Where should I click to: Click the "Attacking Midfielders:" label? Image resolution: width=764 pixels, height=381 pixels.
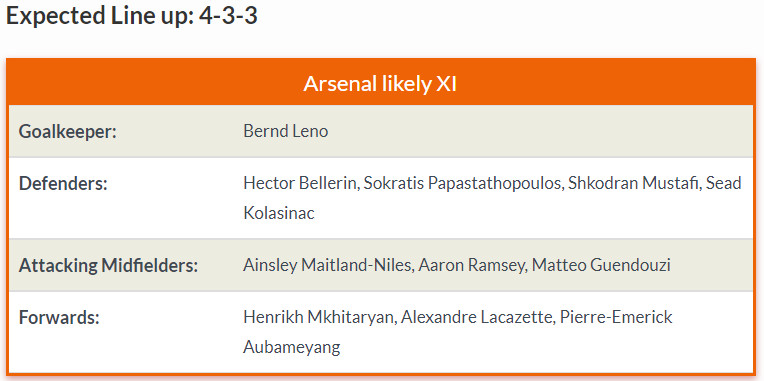tap(109, 266)
